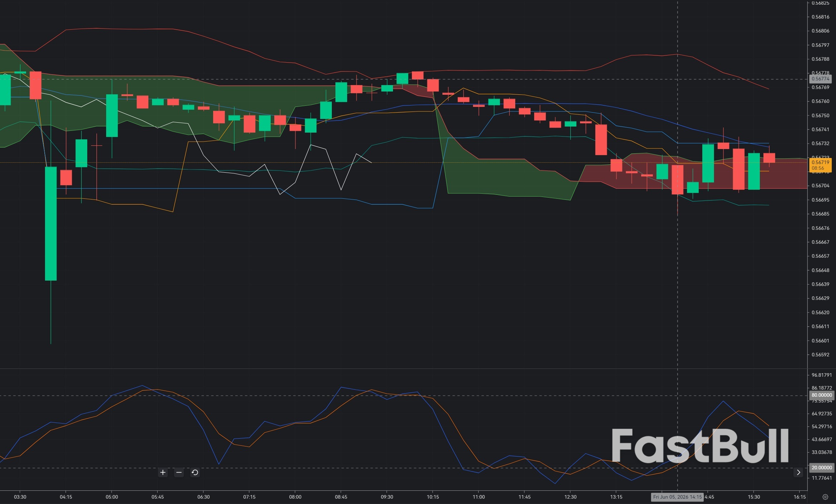Click the 12:30 time axis label
This screenshot has height=504, width=836.
tap(570, 497)
